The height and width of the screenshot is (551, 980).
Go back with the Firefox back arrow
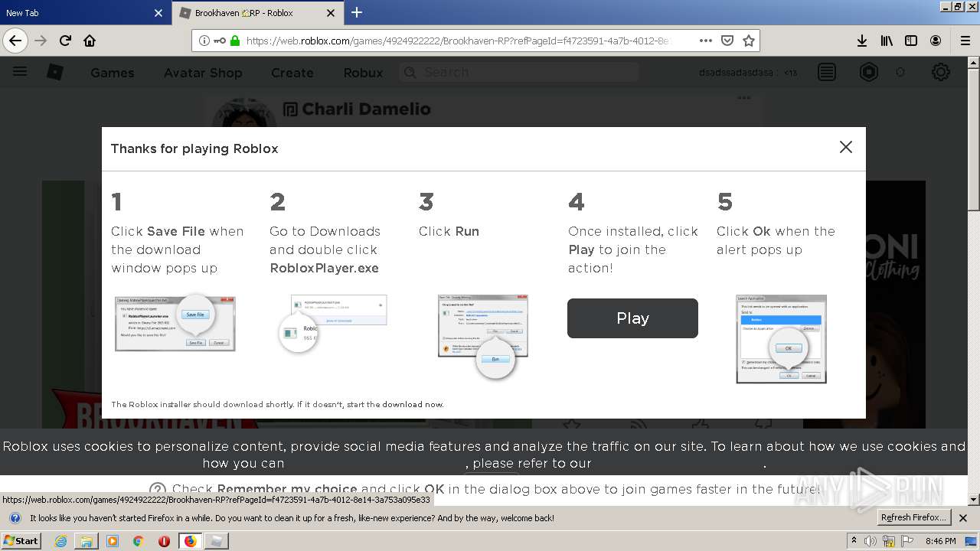[15, 41]
